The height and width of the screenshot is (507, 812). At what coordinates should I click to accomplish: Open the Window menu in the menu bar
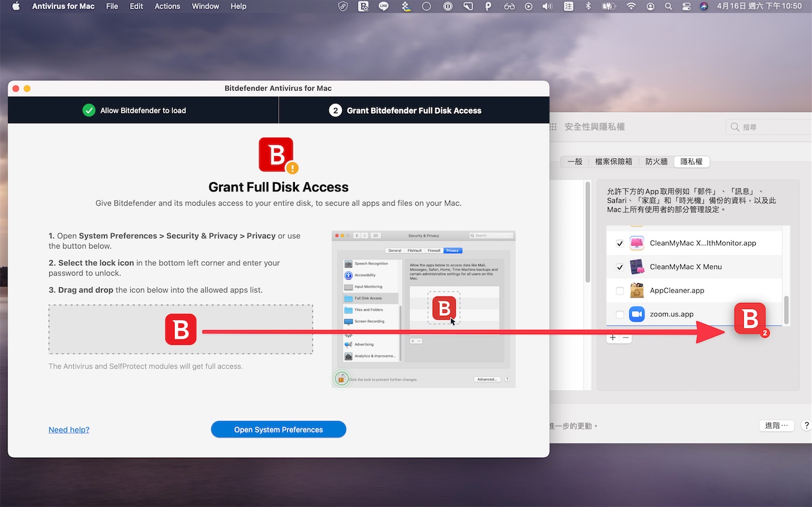pyautogui.click(x=205, y=6)
